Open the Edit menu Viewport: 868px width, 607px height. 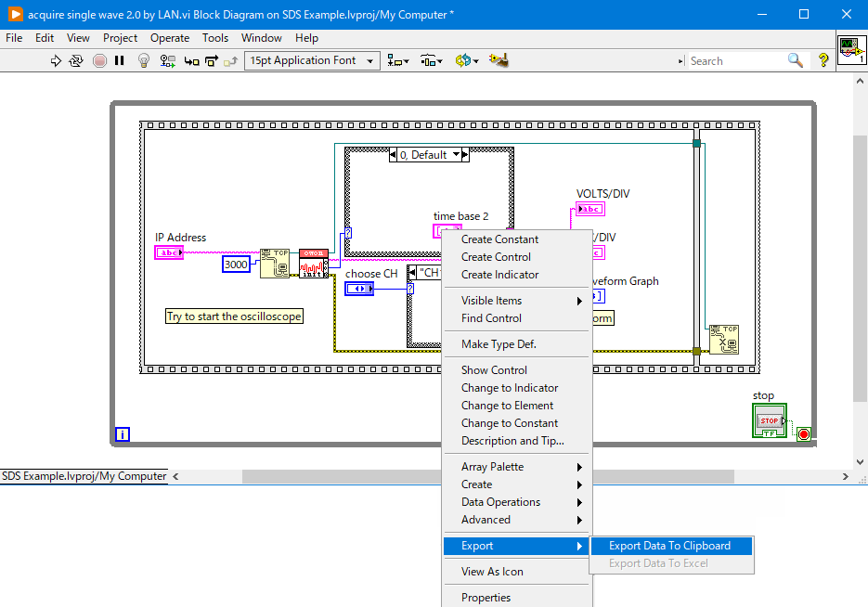click(x=45, y=38)
